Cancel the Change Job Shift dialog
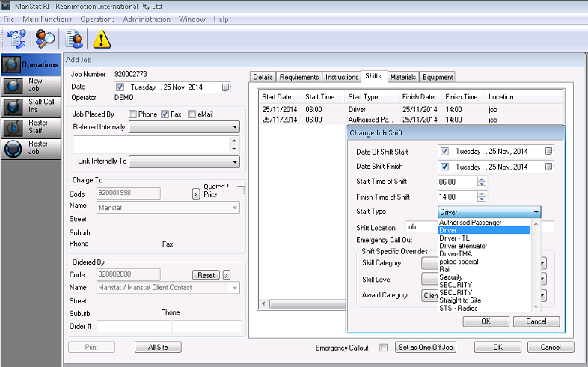The image size is (588, 367). pos(536,321)
